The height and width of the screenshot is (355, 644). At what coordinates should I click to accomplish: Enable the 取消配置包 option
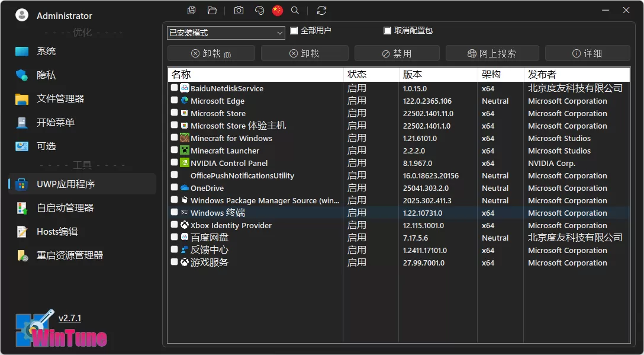point(388,31)
